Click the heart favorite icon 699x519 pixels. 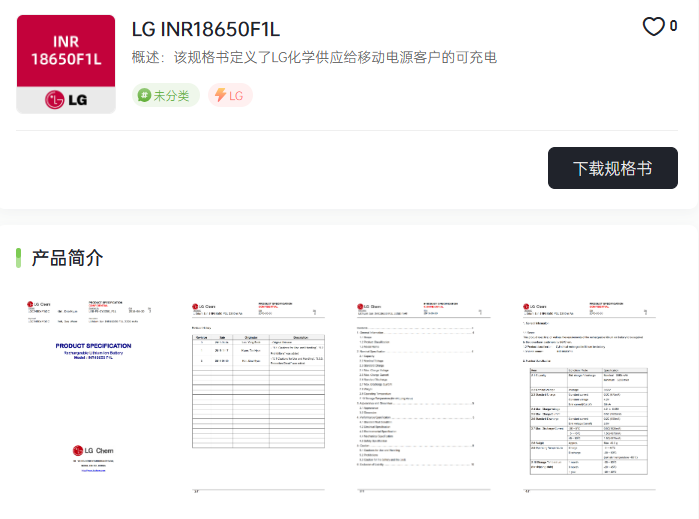point(653,26)
